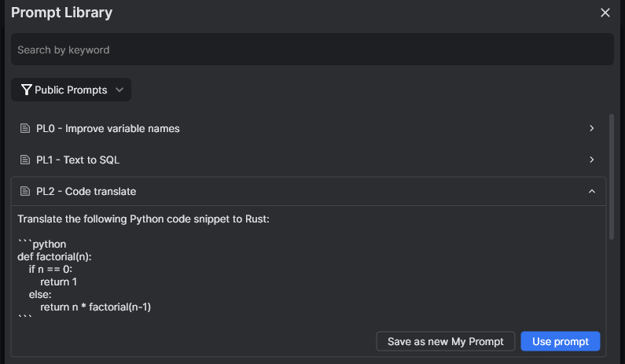Select PL1 - Text to SQL title
Viewport: 625px width, 364px height.
click(78, 160)
